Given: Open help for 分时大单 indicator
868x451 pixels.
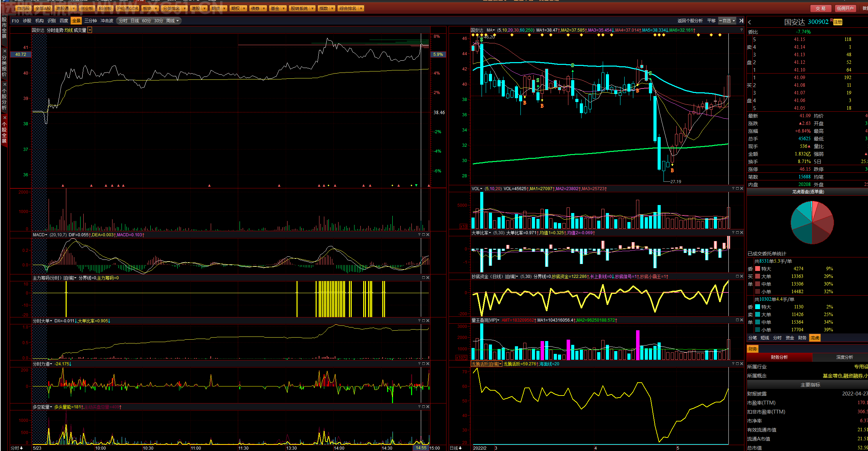Looking at the screenshot, I should click(x=419, y=321).
